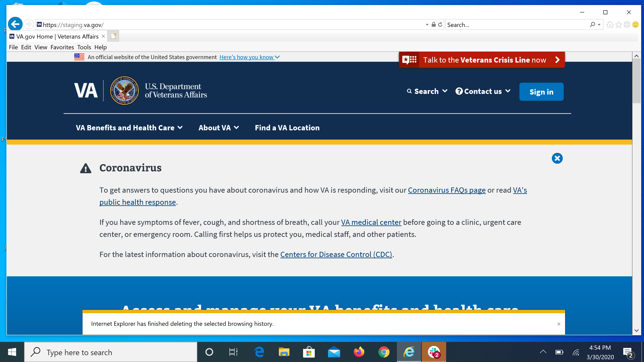Screen dimensions: 644x362
Task: Click the Sign in button
Action: 541,92
